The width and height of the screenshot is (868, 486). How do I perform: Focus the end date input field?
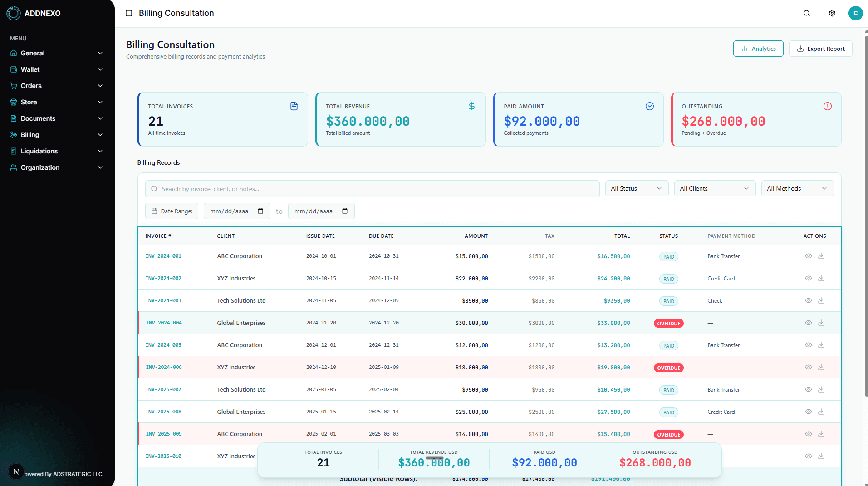coord(321,211)
